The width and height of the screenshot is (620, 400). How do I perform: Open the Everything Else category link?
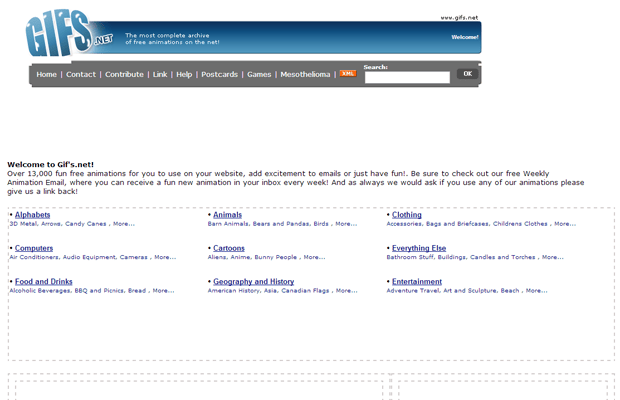419,248
